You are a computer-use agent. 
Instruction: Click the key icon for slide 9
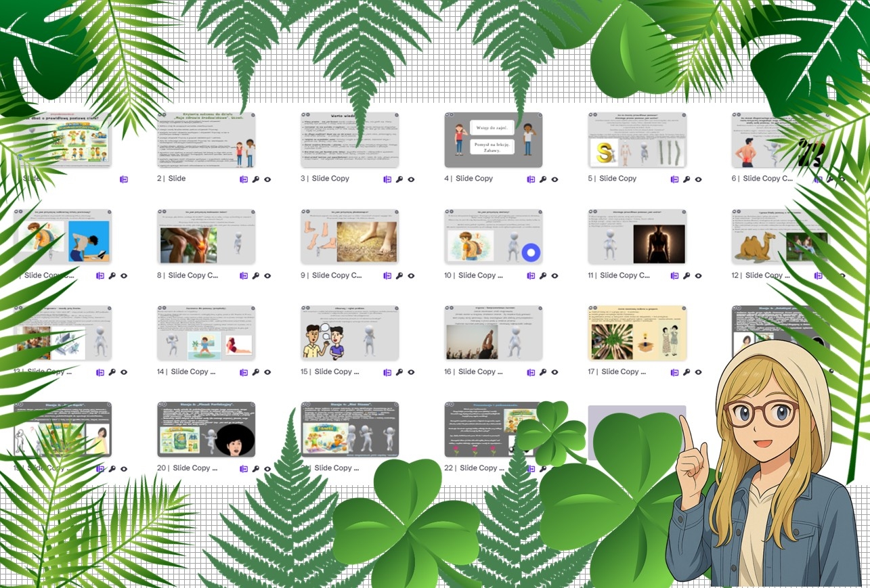399,275
